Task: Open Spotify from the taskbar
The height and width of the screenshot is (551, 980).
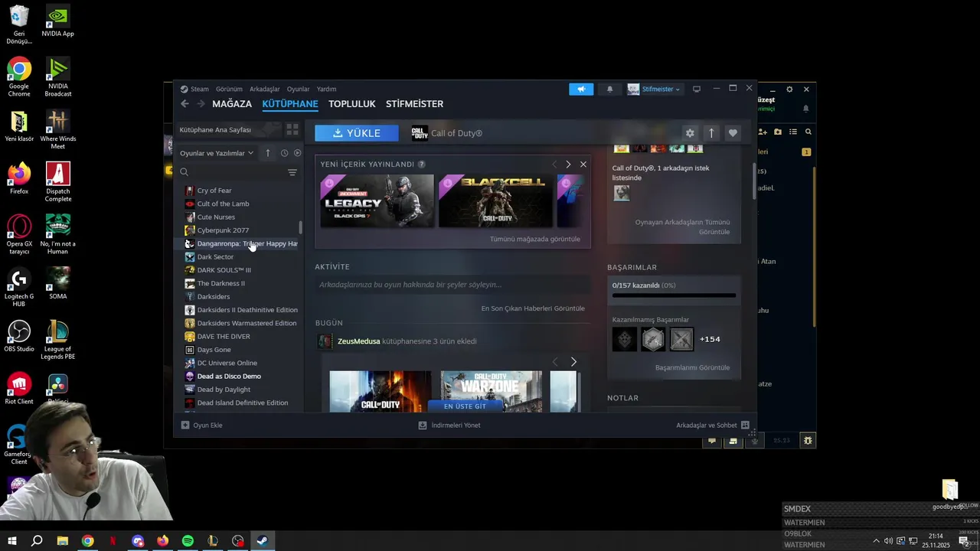Action: [188, 541]
